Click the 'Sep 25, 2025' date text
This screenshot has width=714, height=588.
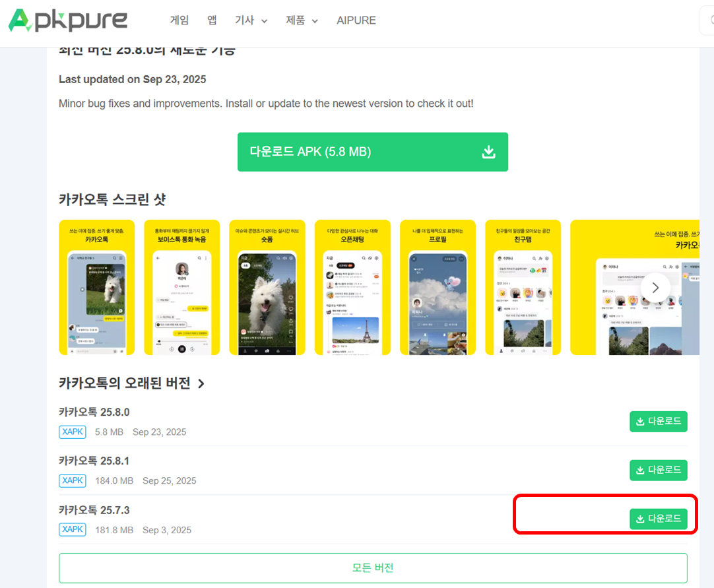(170, 481)
